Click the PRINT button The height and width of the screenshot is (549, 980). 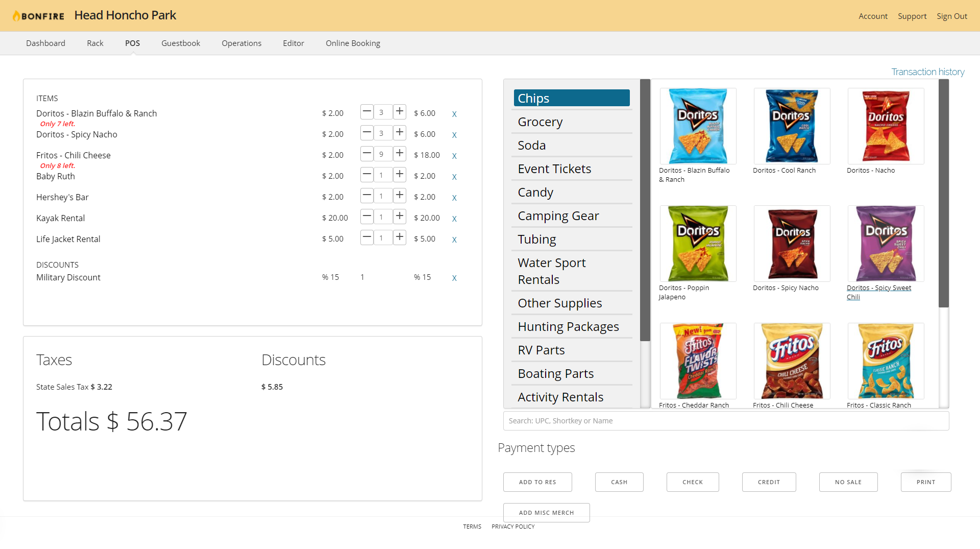point(926,482)
